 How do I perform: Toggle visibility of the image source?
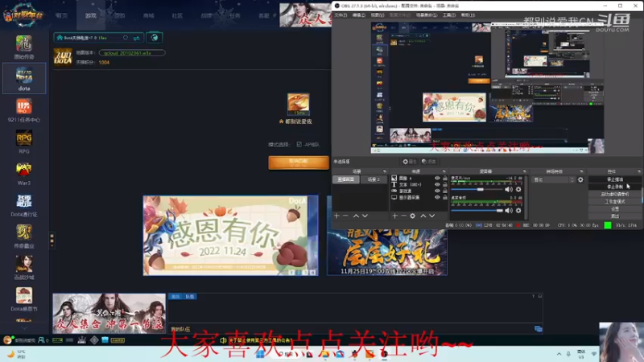[437, 178]
